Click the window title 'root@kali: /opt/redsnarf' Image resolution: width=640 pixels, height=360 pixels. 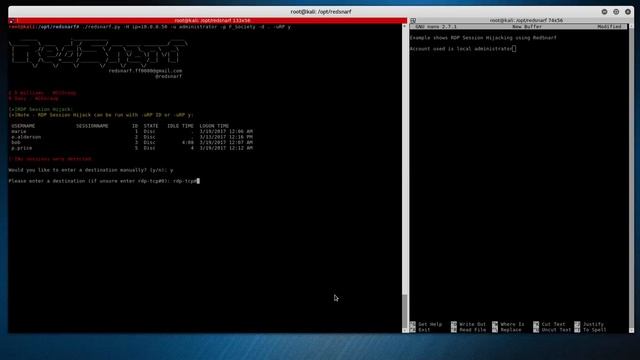321,12
